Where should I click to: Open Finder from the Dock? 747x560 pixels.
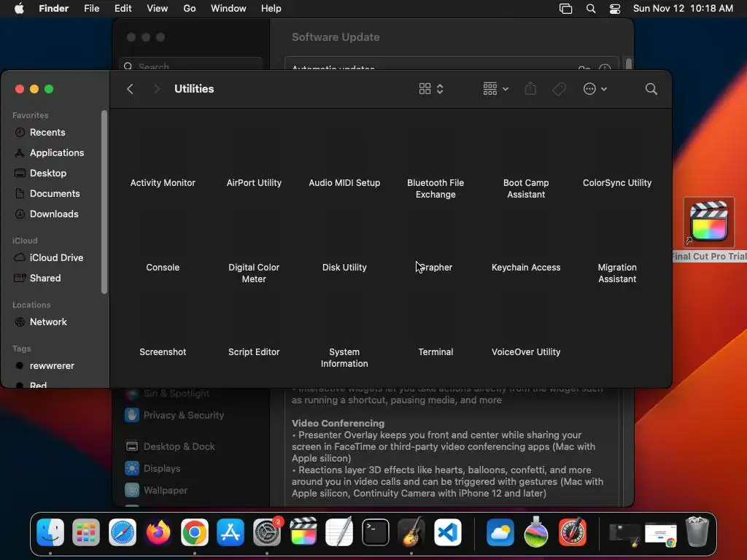tap(50, 532)
